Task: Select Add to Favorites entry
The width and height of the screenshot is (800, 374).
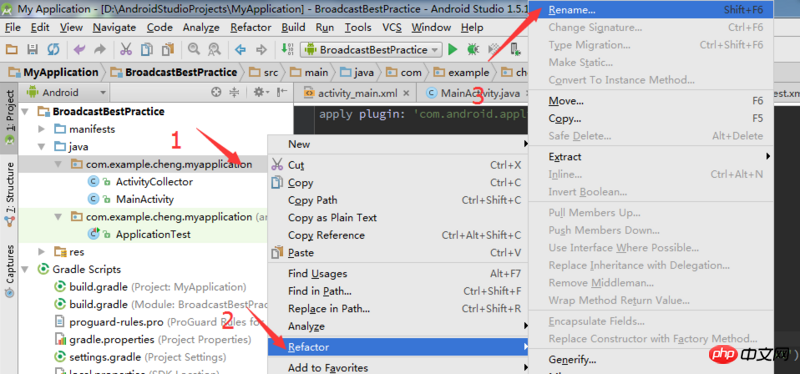Action: click(x=398, y=367)
